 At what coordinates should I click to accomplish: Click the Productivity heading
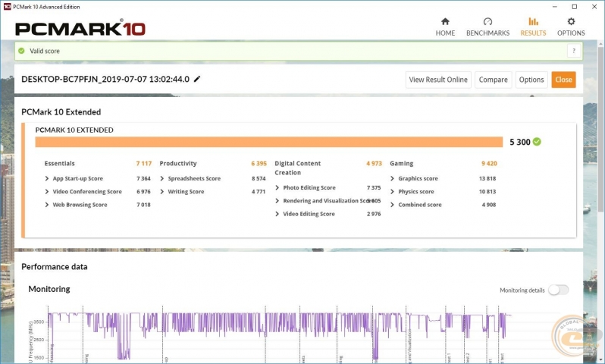click(178, 163)
